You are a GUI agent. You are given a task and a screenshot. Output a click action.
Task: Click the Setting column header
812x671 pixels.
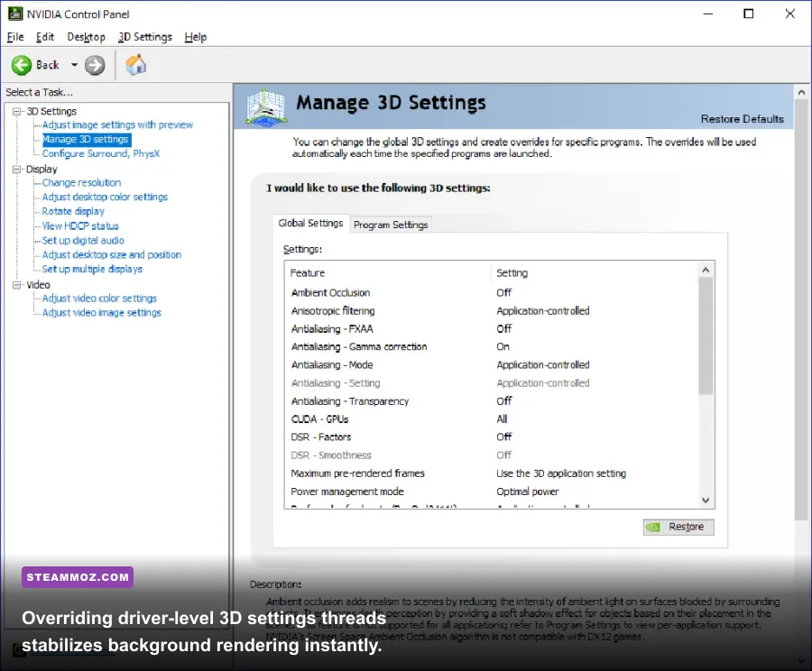594,273
